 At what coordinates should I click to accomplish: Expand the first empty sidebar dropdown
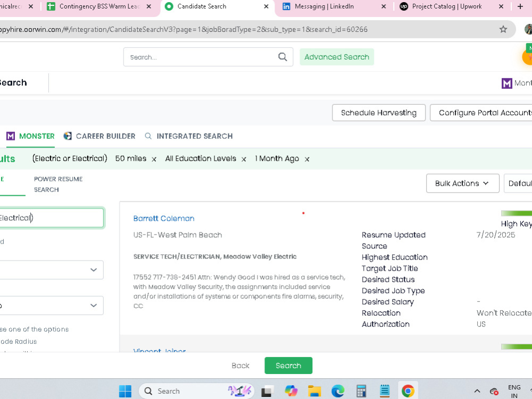click(x=51, y=270)
